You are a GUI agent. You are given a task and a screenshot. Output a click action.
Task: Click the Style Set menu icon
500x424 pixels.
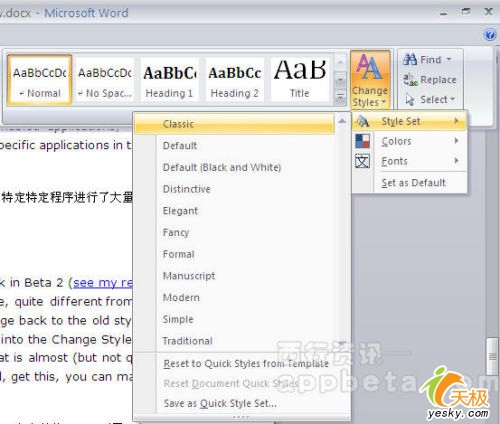362,121
